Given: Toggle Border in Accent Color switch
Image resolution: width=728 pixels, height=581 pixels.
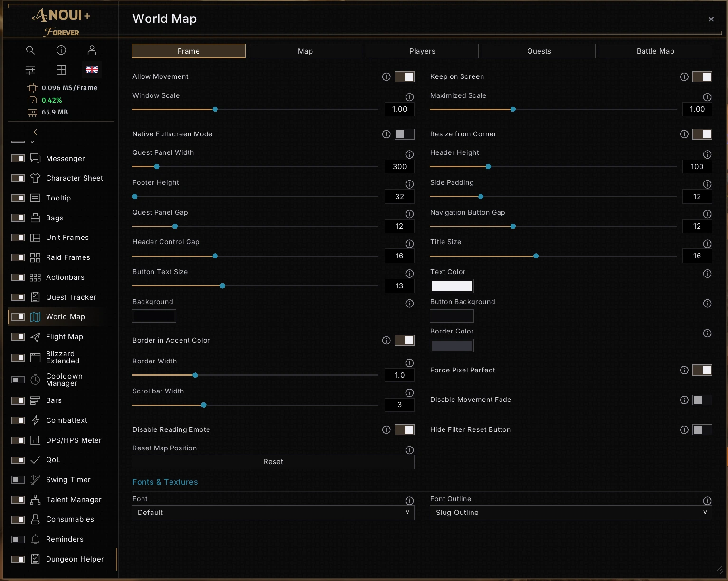Looking at the screenshot, I should tap(405, 341).
